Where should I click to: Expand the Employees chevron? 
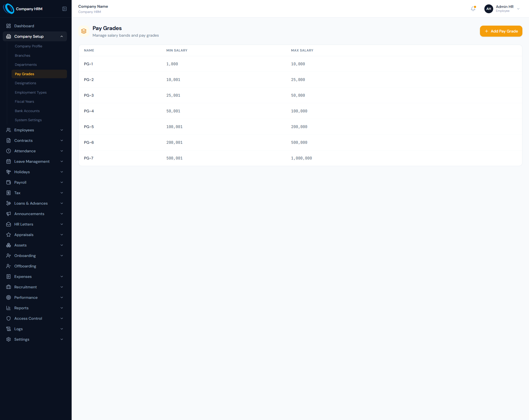pyautogui.click(x=62, y=130)
